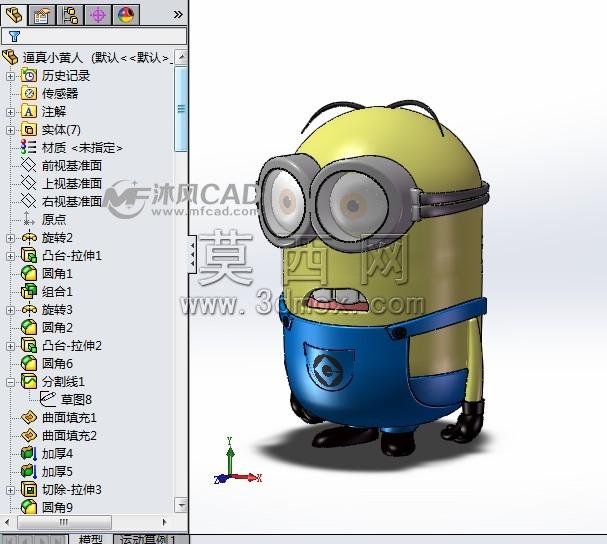Select the 材质 material icon
This screenshot has height=544, width=607.
[29, 148]
